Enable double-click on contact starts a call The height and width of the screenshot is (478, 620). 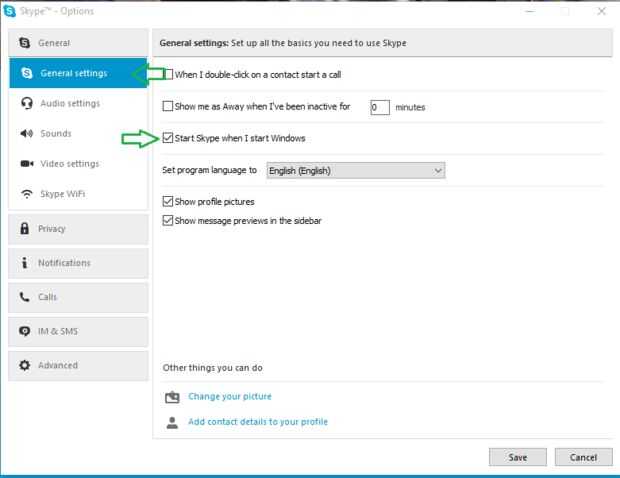168,74
